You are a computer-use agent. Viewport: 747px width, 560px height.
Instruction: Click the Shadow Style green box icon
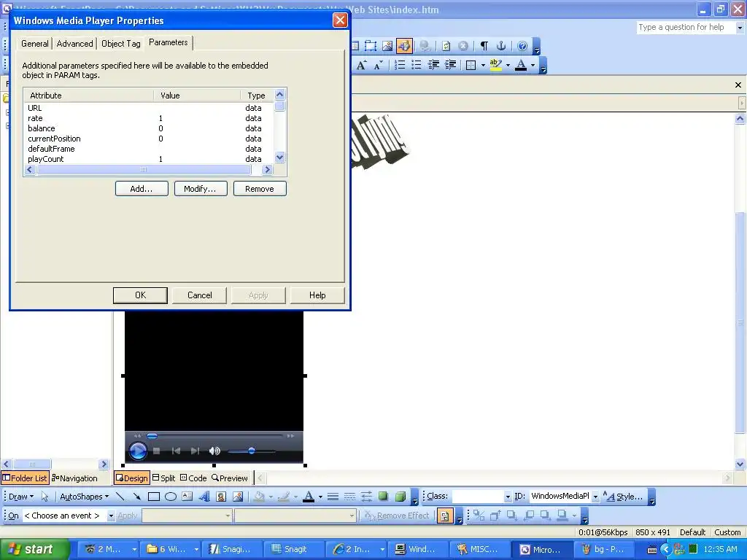383,496
